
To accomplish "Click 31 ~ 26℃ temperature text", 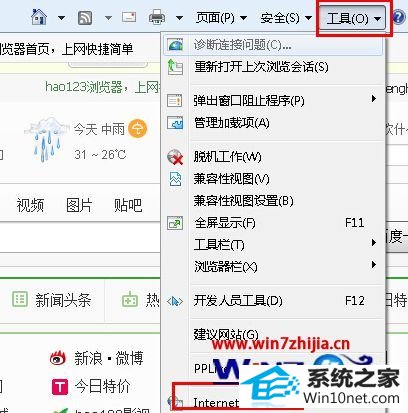I will point(100,155).
